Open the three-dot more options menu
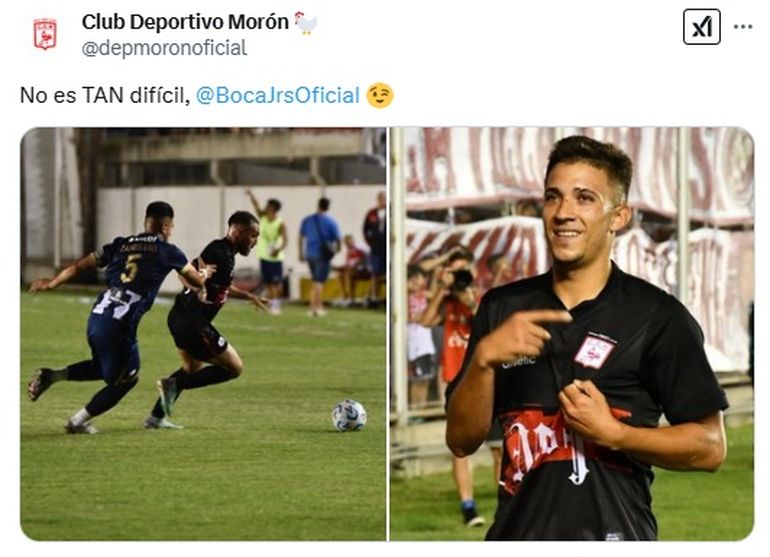The width and height of the screenshot is (770, 557). [742, 27]
